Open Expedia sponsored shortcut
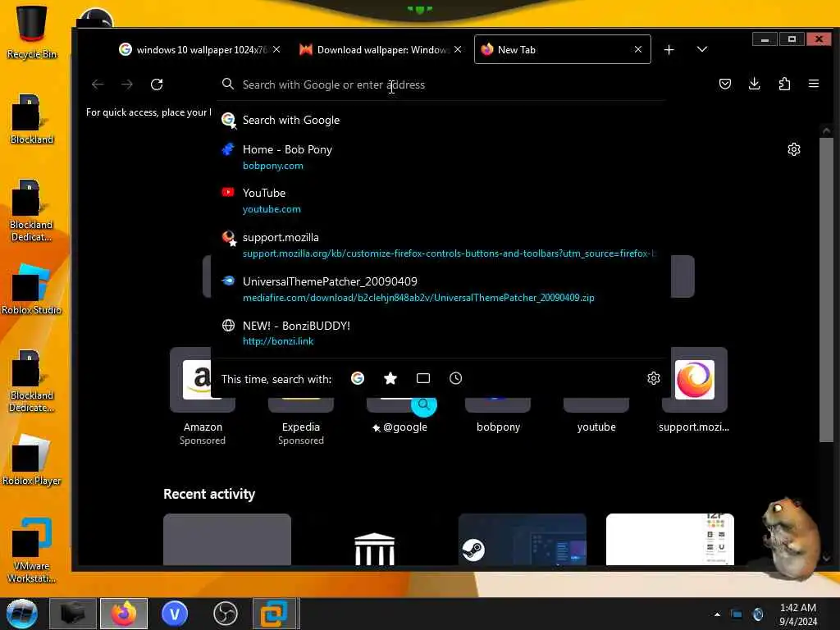This screenshot has height=630, width=840. (x=300, y=422)
